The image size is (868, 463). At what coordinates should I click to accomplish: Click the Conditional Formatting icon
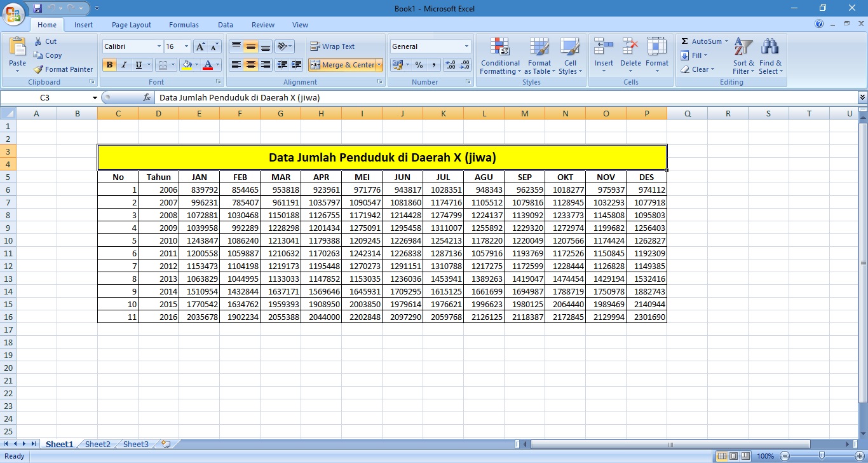[500, 47]
